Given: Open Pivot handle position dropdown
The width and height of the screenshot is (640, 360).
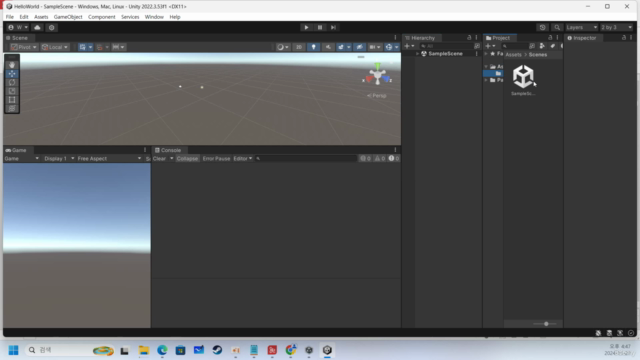Looking at the screenshot, I should click(x=24, y=47).
